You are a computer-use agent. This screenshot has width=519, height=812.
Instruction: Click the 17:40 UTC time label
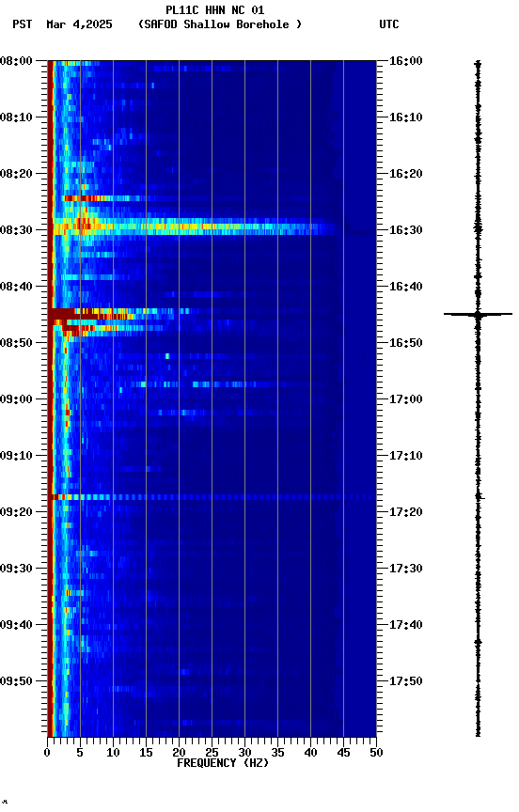[406, 625]
